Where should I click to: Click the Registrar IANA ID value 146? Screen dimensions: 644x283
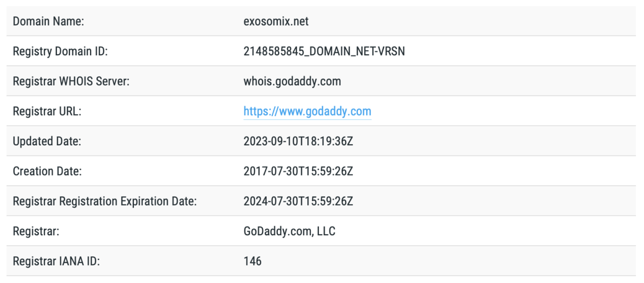click(253, 261)
